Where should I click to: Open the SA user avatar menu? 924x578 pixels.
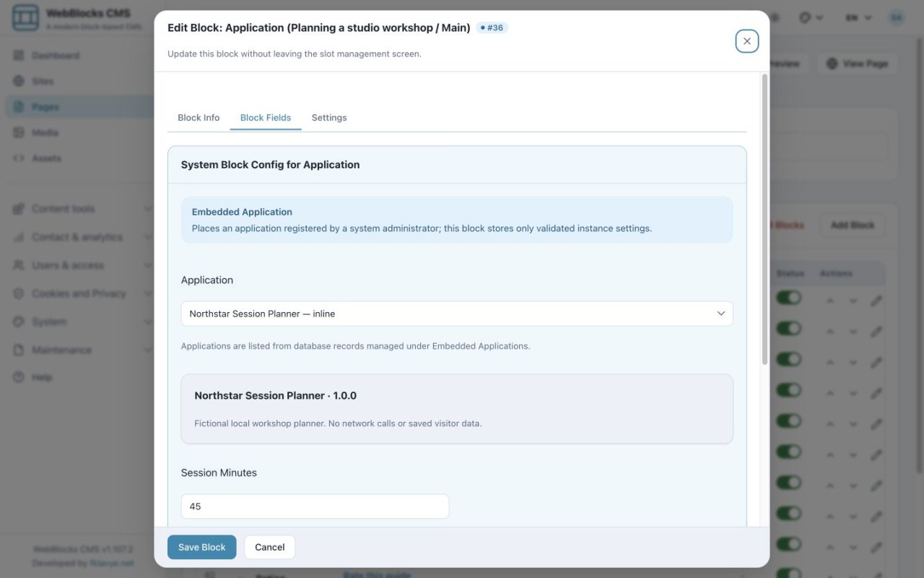click(897, 18)
